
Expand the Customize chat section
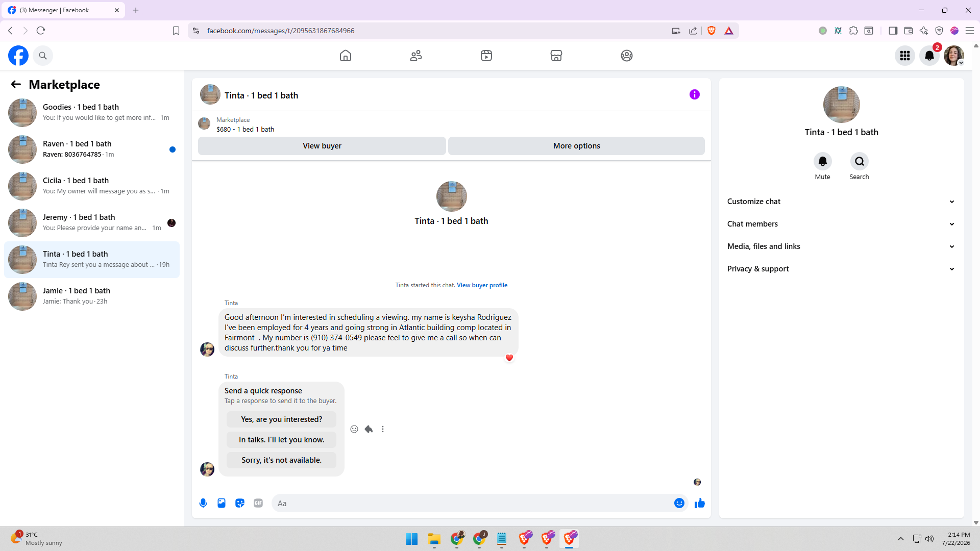841,202
